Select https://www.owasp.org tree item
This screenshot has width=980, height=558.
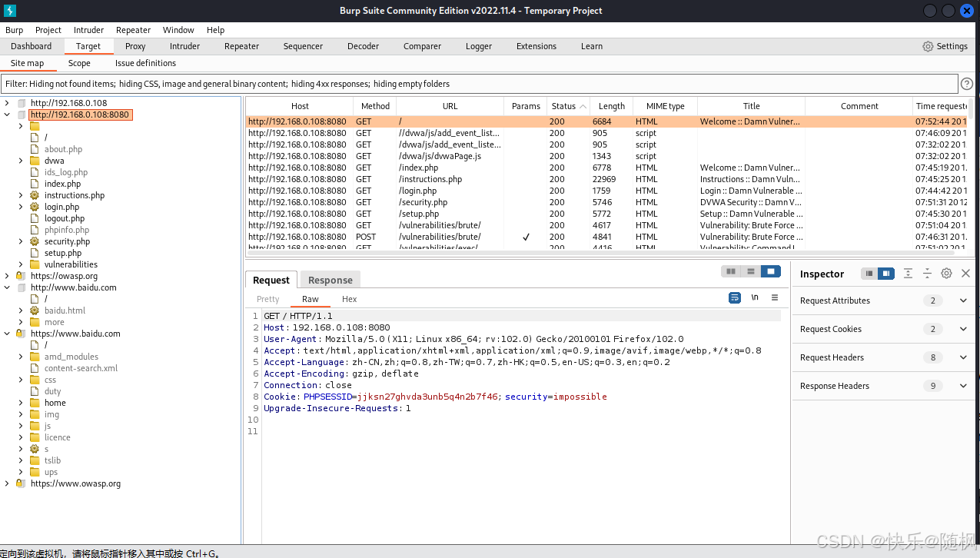[x=75, y=483]
